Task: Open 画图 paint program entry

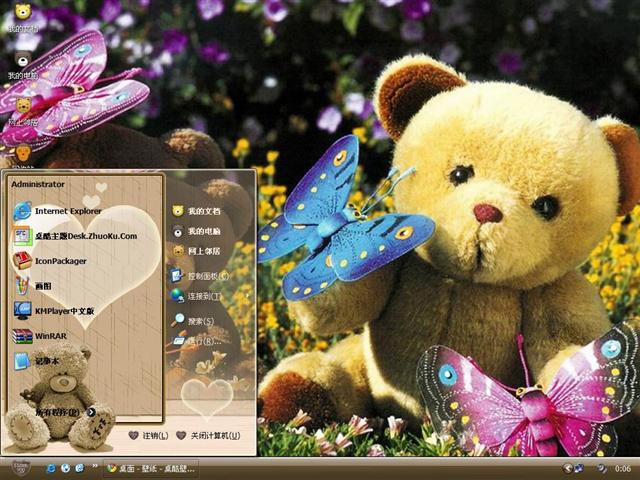Action: click(33, 286)
